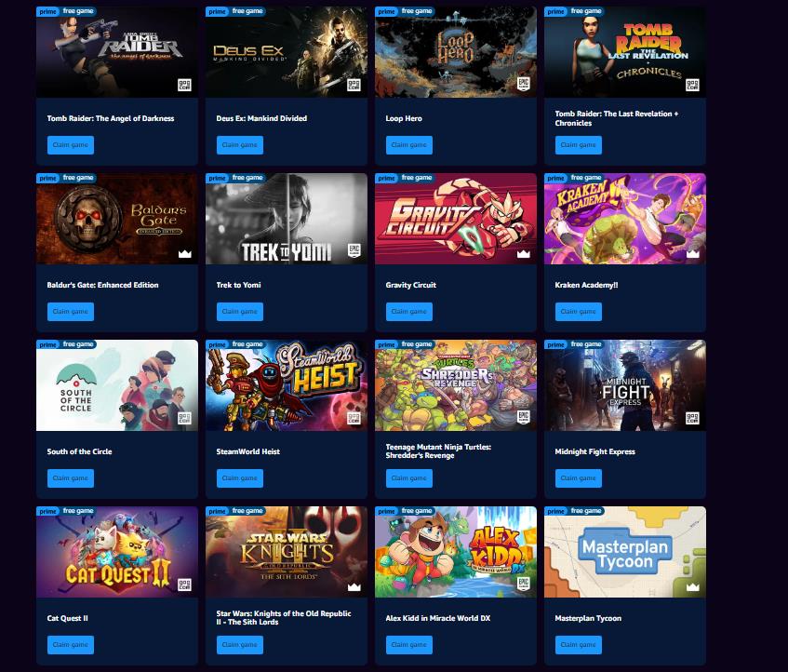The width and height of the screenshot is (788, 672).
Task: Claim the South of the Circle game
Action: [71, 478]
